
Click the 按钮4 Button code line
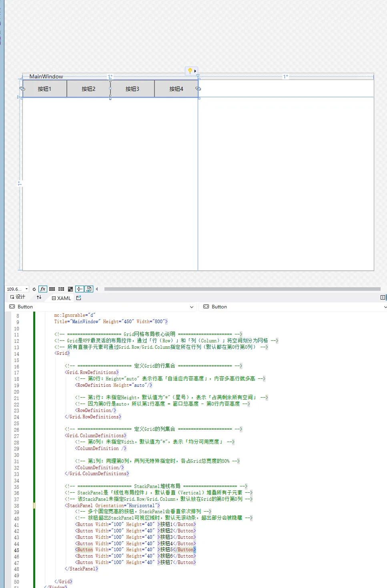point(136,544)
